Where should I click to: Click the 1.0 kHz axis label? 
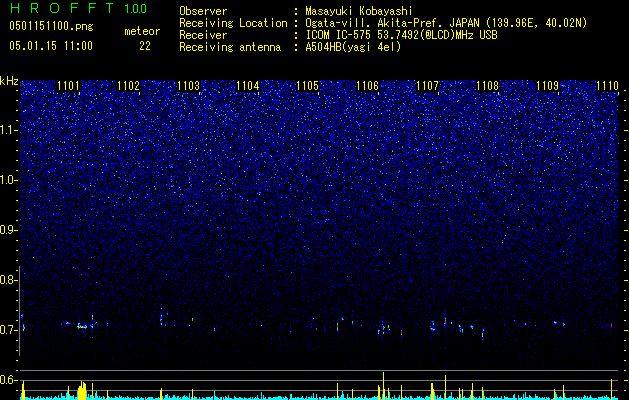[9, 180]
